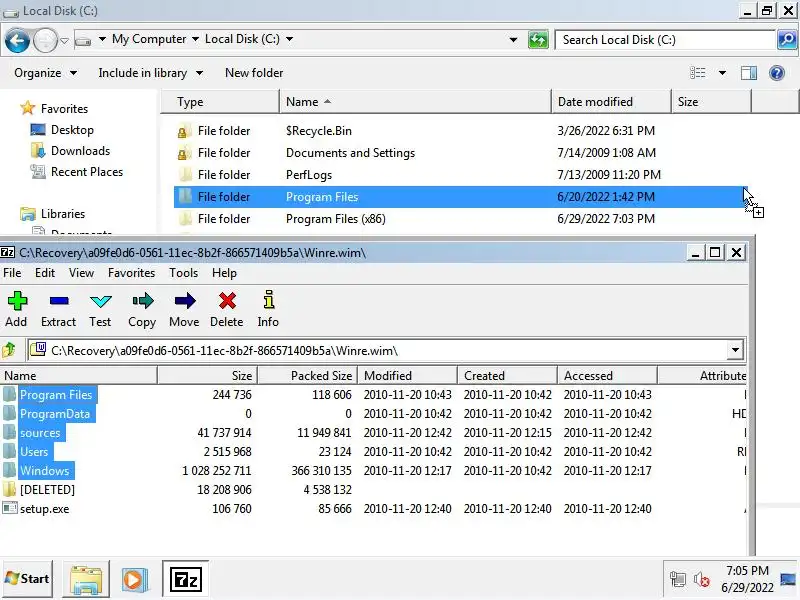Click the New folder button
This screenshot has height=600, width=800.
[x=254, y=73]
